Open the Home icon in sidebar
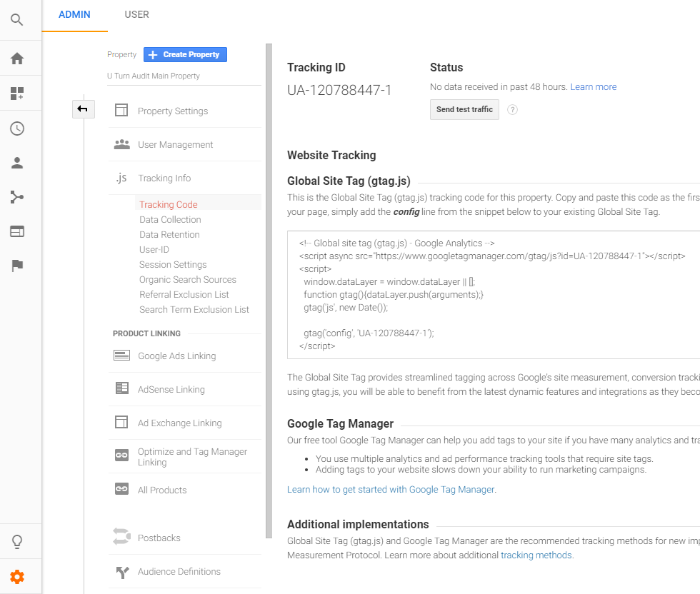This screenshot has width=700, height=594. (x=17, y=59)
